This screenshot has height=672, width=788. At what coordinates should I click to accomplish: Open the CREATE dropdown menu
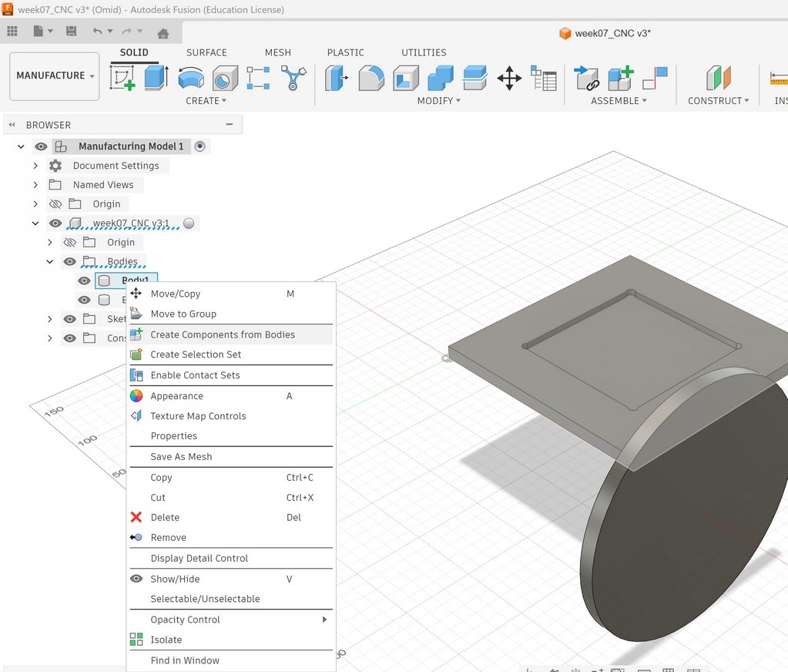click(206, 100)
